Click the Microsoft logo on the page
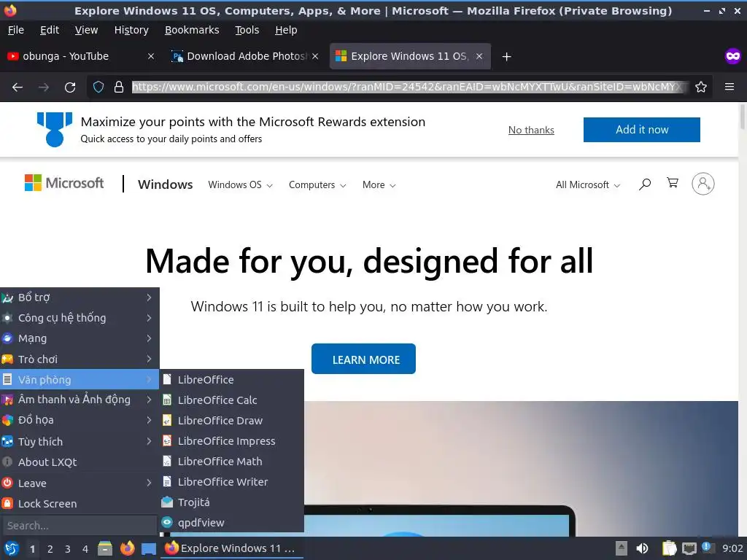This screenshot has width=747, height=560. pos(64,183)
